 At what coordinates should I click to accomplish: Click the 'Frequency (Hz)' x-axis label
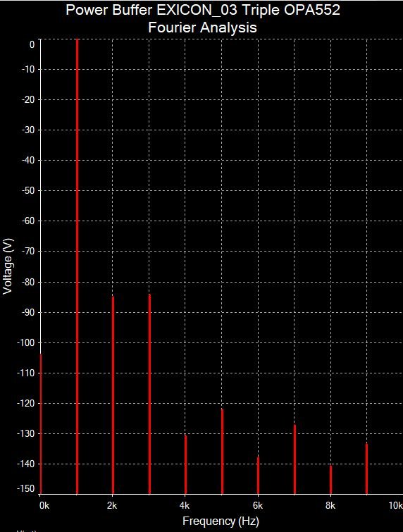[221, 521]
